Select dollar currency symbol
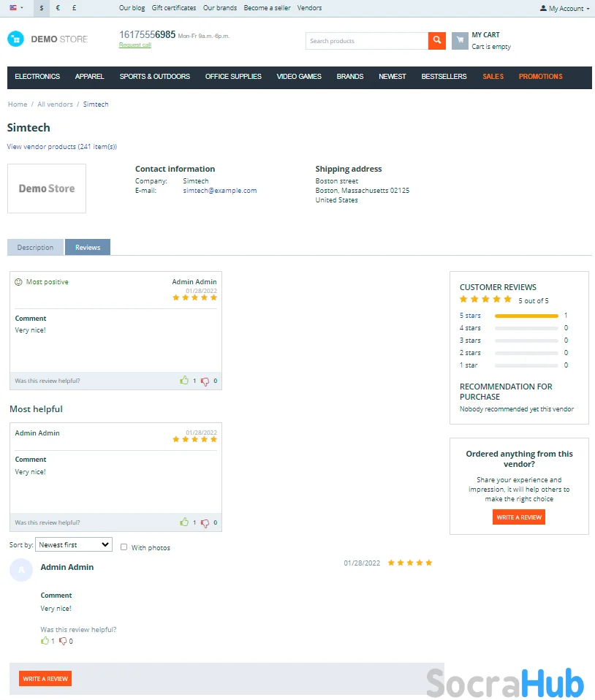The height and width of the screenshot is (700, 595). point(42,8)
